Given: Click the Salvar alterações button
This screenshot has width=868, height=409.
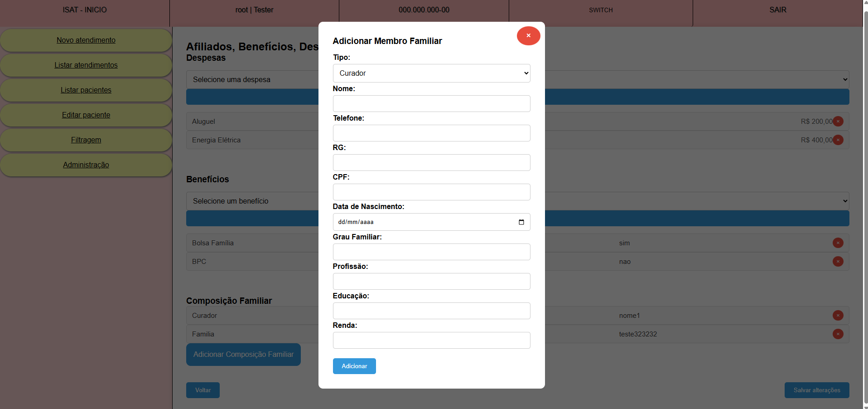Looking at the screenshot, I should (816, 390).
